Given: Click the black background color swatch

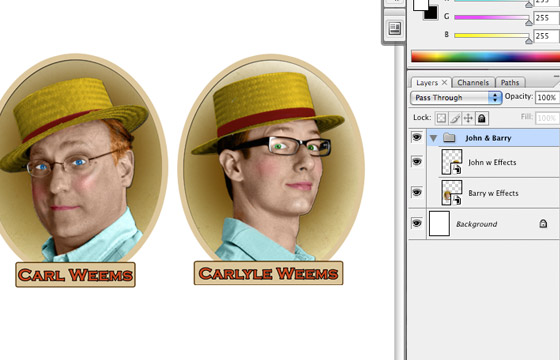Looking at the screenshot, I should [433, 15].
